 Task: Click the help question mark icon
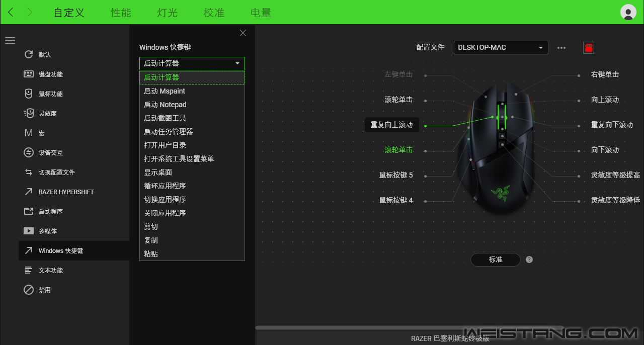pos(529,260)
